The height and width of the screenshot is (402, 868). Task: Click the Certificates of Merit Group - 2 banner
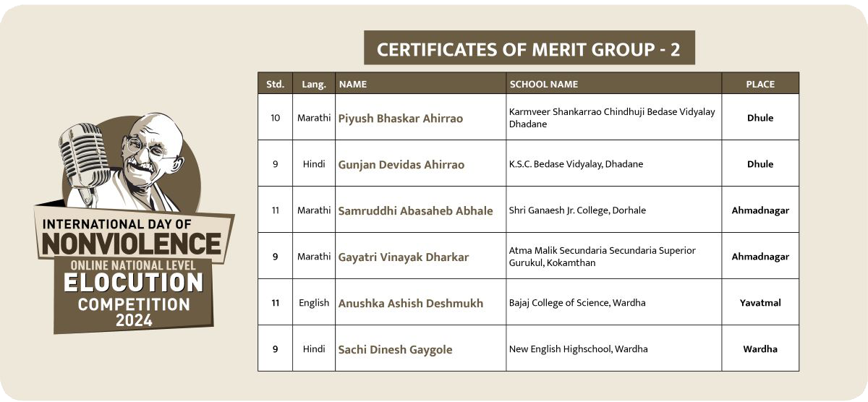pyautogui.click(x=529, y=48)
